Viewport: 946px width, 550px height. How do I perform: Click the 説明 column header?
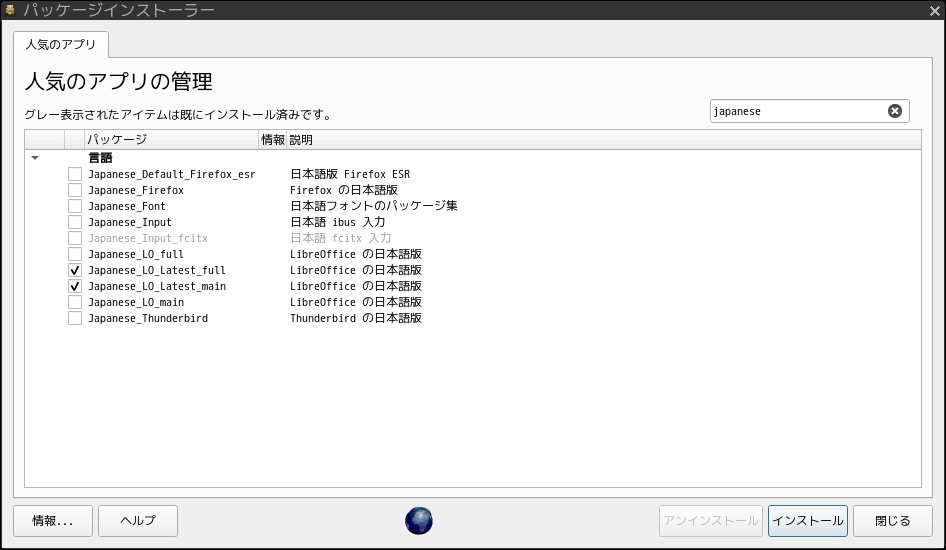[x=604, y=140]
